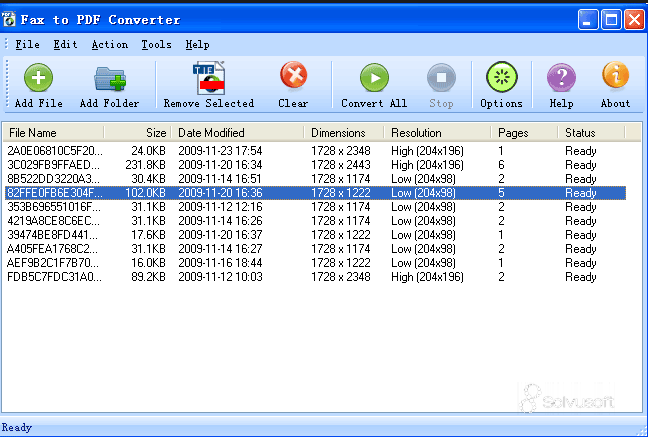
Task: Click date 2009-11-16 18:44
Action: (x=220, y=263)
